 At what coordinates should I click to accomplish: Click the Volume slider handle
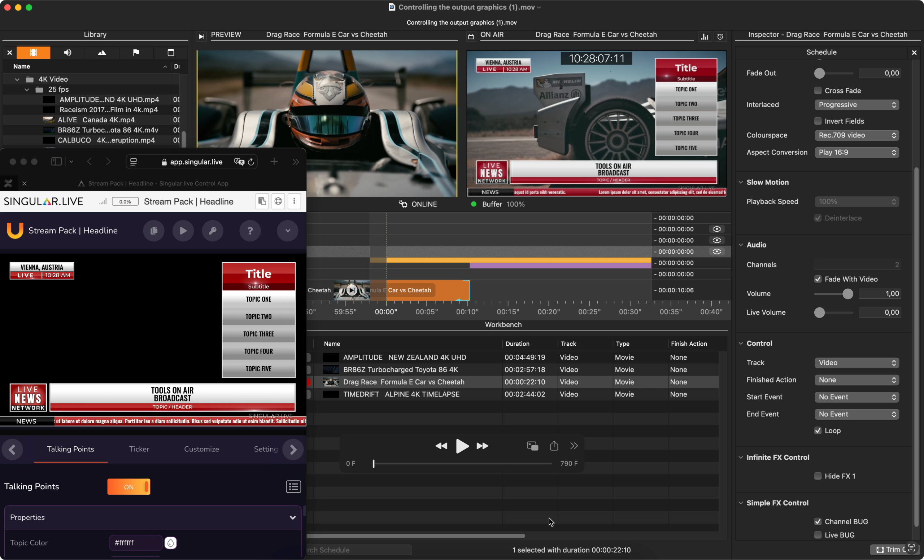(x=847, y=294)
